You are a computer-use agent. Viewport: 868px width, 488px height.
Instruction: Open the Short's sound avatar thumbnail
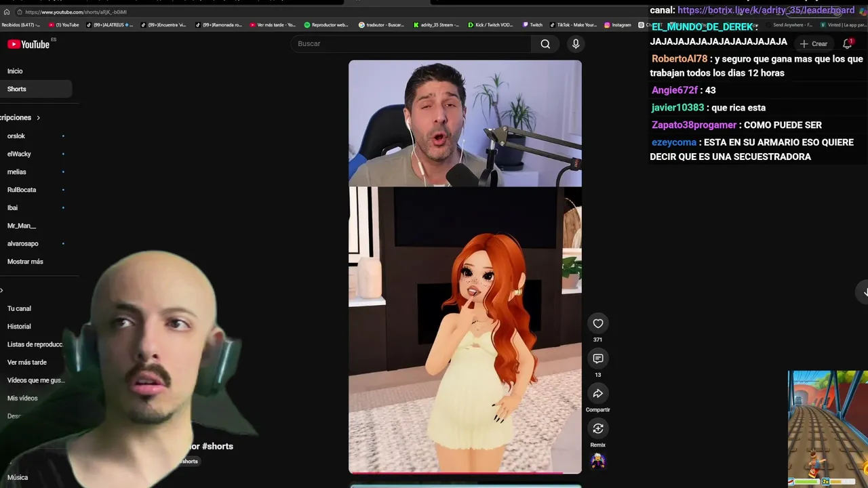pyautogui.click(x=597, y=461)
